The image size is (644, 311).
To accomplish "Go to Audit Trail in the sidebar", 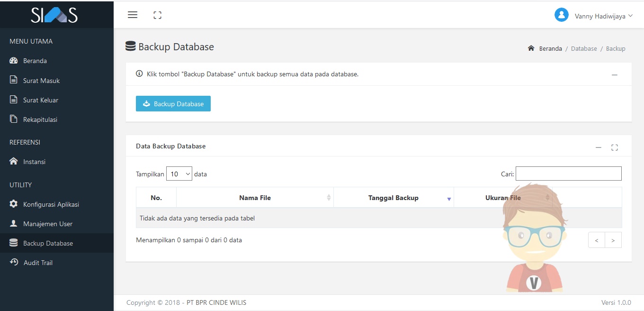I will tap(38, 263).
